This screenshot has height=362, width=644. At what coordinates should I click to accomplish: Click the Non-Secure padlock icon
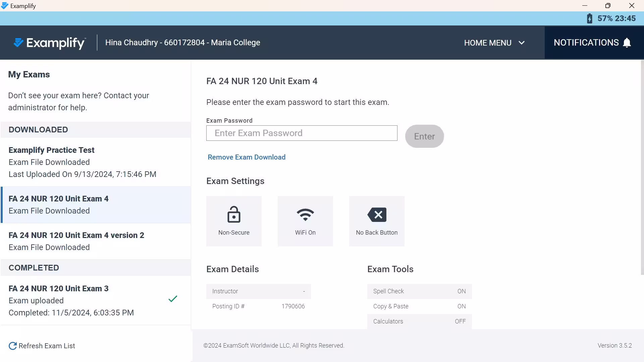pos(234,215)
